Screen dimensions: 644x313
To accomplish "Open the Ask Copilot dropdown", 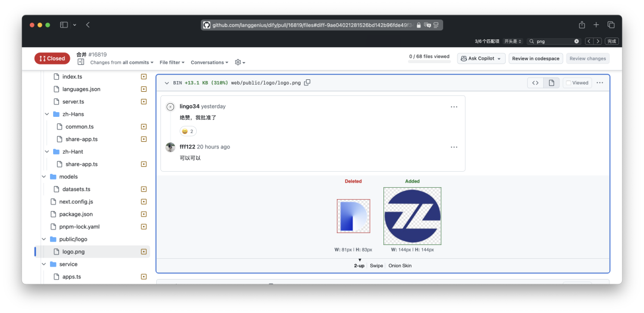I will [x=481, y=58].
